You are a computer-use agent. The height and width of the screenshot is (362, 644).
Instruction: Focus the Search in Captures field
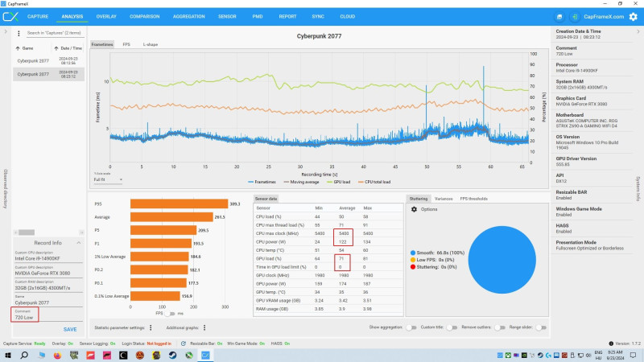54,33
